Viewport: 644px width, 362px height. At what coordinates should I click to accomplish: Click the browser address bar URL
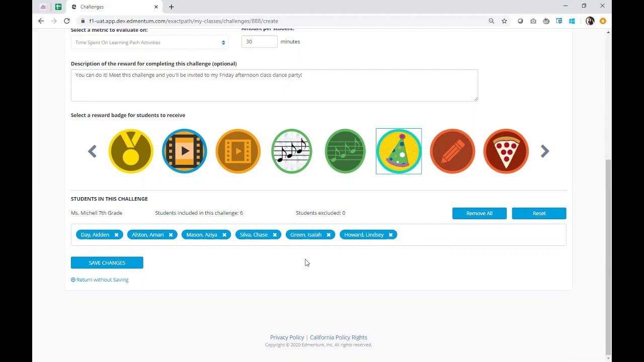184,21
